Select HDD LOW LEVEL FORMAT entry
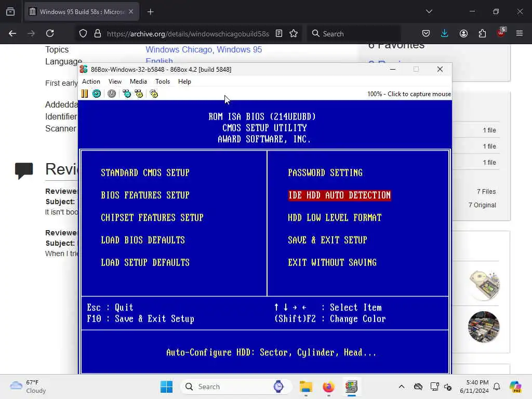 [x=335, y=218]
